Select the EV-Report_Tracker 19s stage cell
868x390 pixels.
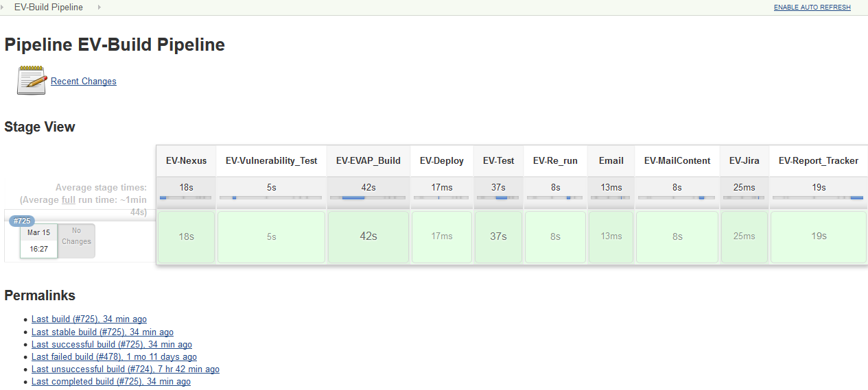(819, 236)
